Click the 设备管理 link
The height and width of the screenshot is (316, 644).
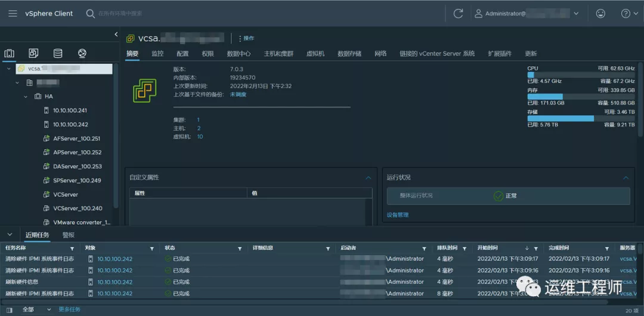pos(398,215)
